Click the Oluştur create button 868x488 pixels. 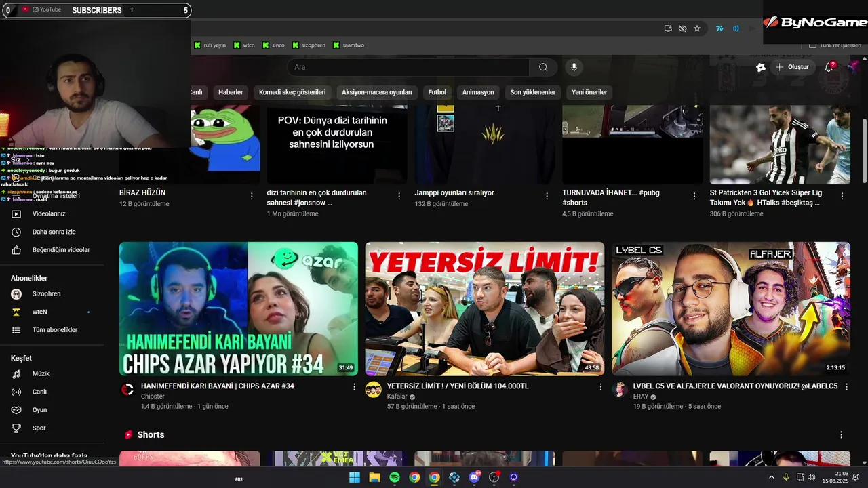point(793,67)
